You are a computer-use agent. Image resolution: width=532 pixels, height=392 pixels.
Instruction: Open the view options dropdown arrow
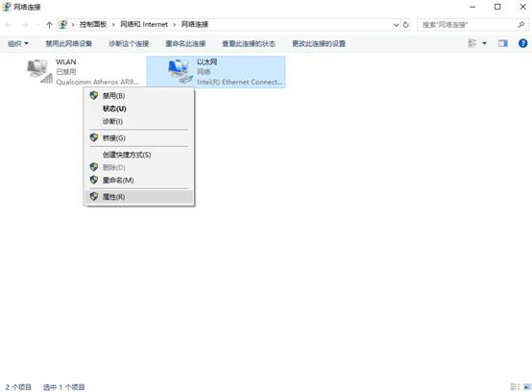[485, 43]
